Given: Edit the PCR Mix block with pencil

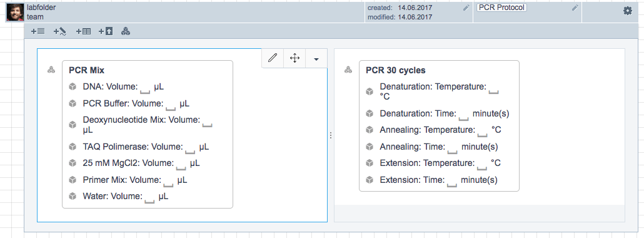Looking at the screenshot, I should click(273, 58).
